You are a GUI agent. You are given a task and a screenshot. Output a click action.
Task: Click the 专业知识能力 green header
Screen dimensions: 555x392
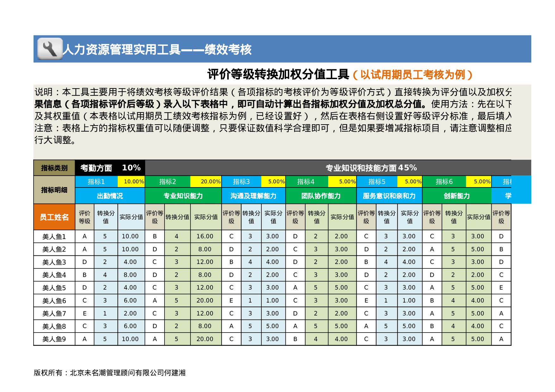[183, 196]
